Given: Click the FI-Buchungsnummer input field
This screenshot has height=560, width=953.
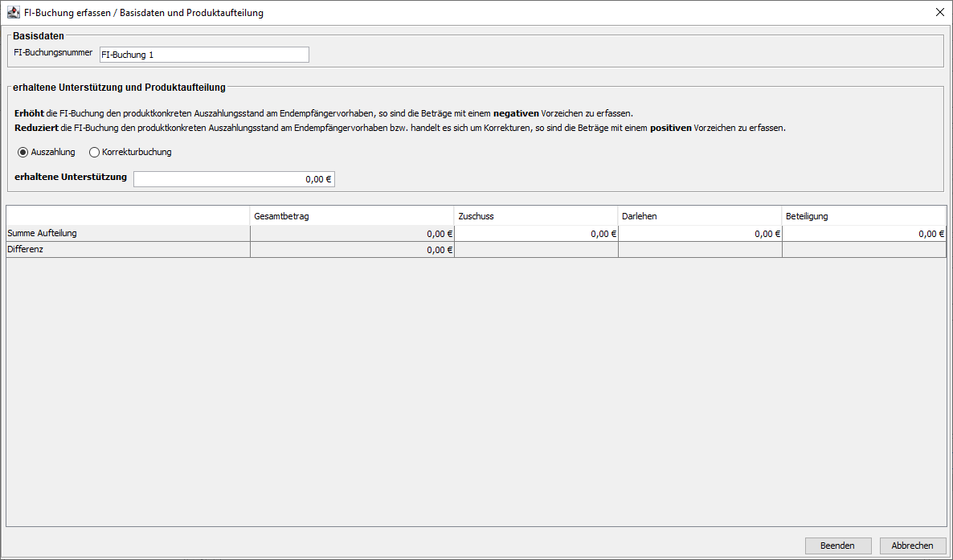Looking at the screenshot, I should click(x=204, y=55).
